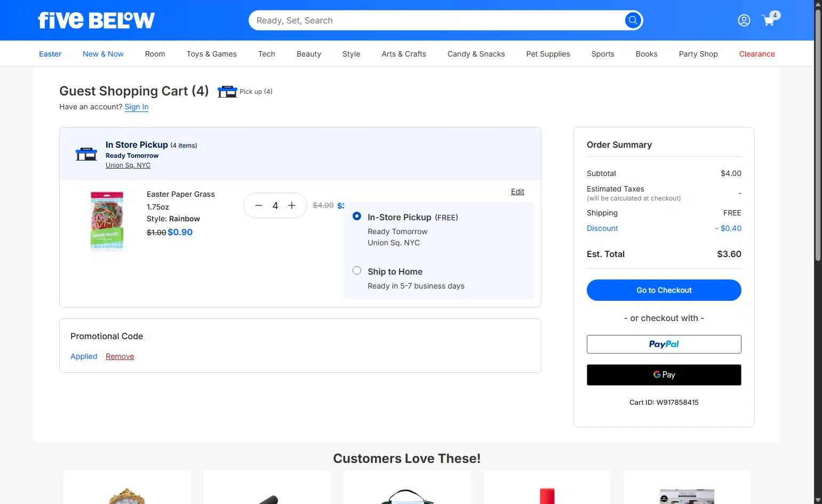
Task: Edit the Easter Paper Grass item
Action: (x=517, y=191)
